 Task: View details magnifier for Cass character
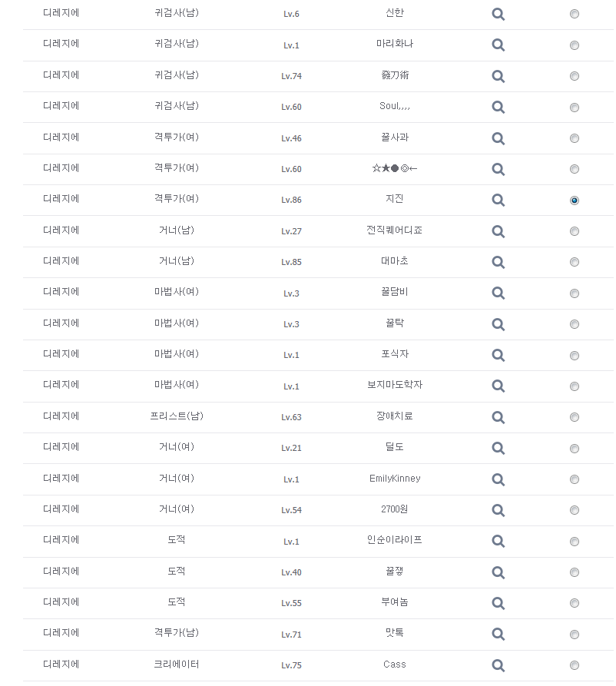tap(498, 665)
